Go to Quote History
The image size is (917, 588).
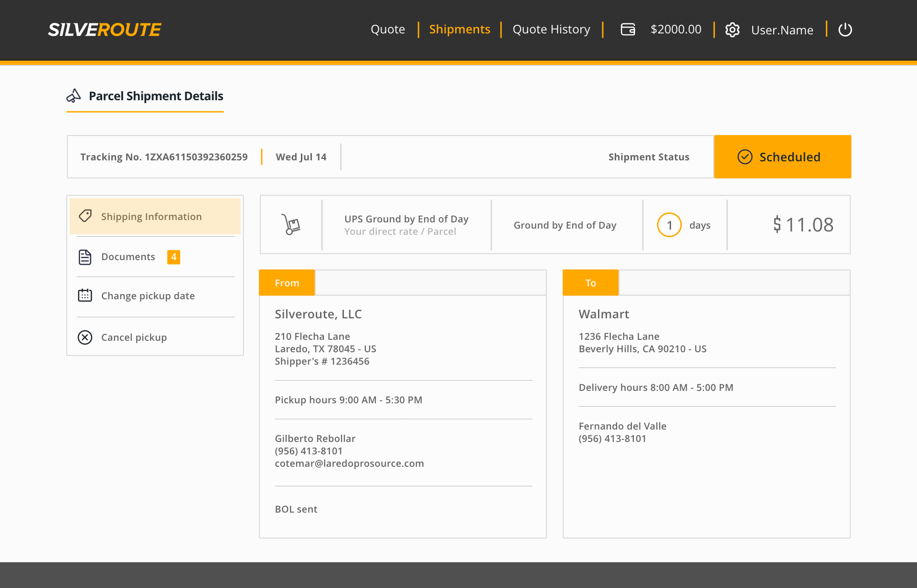[x=551, y=30]
